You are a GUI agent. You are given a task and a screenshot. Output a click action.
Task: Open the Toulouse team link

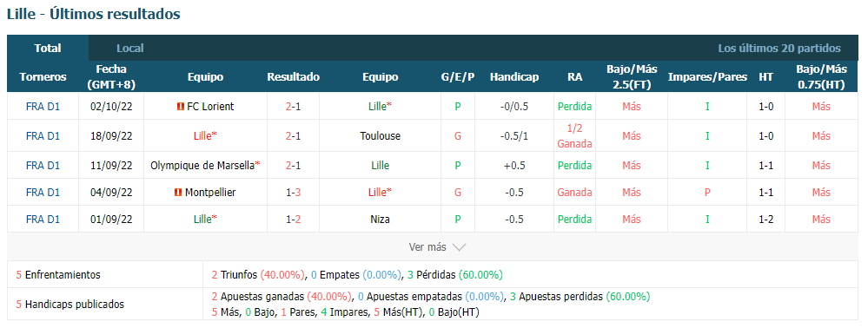pos(380,136)
